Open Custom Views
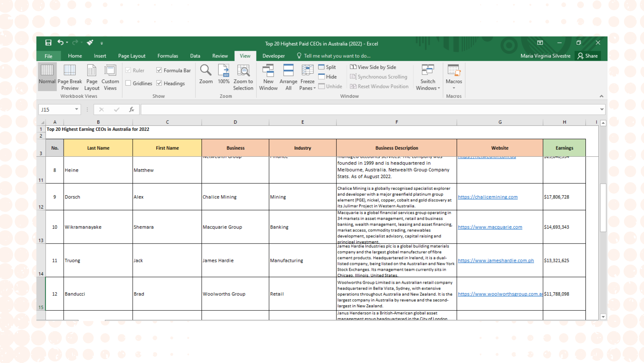 click(110, 77)
